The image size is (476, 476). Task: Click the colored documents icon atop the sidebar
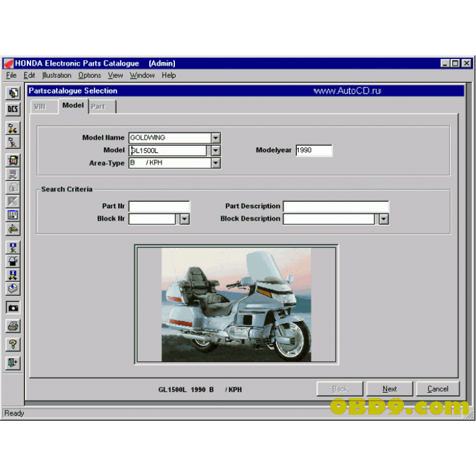(12, 93)
